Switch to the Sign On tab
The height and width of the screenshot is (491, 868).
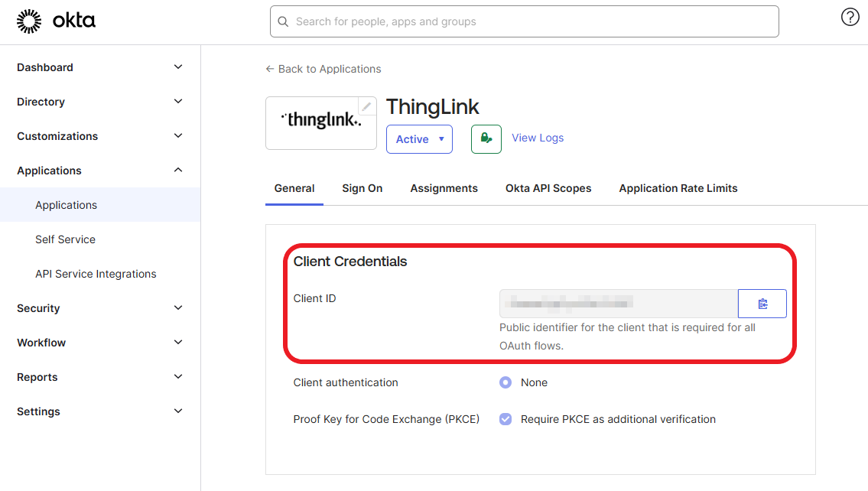[x=362, y=188]
